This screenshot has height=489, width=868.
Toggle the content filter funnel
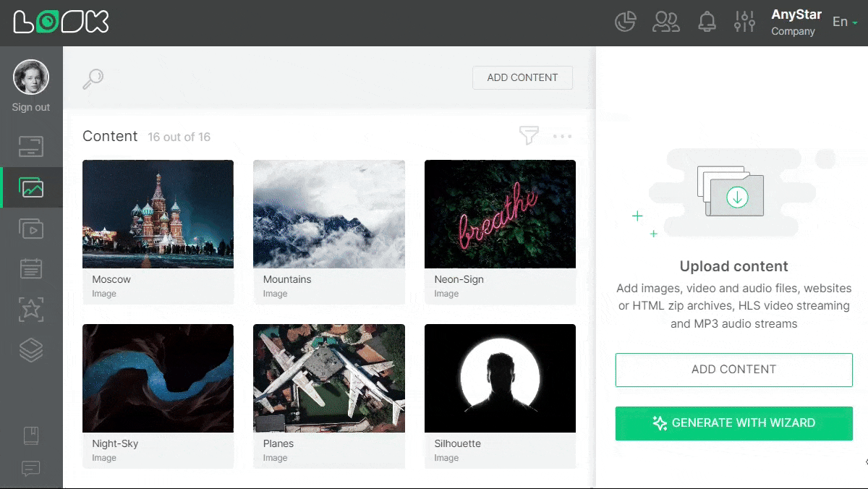click(x=528, y=135)
